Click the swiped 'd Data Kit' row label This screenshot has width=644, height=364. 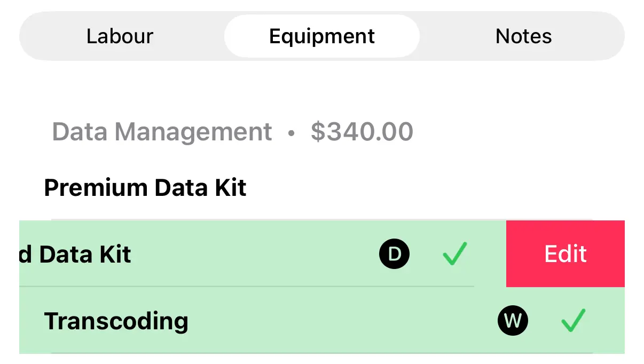point(75,255)
